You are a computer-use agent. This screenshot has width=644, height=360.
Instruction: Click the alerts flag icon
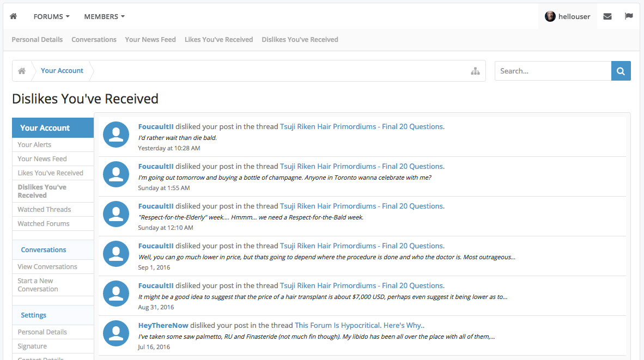coord(629,16)
